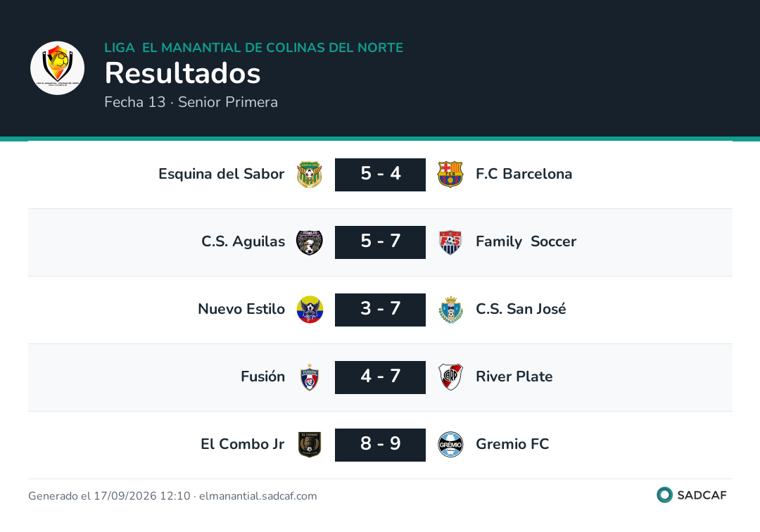Open the 5 - 7 match score

point(380,242)
